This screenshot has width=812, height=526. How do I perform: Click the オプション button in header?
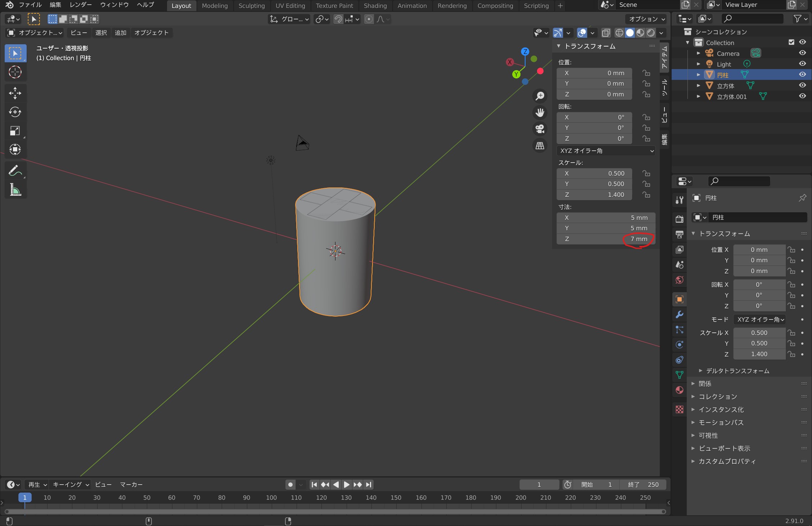tap(646, 19)
